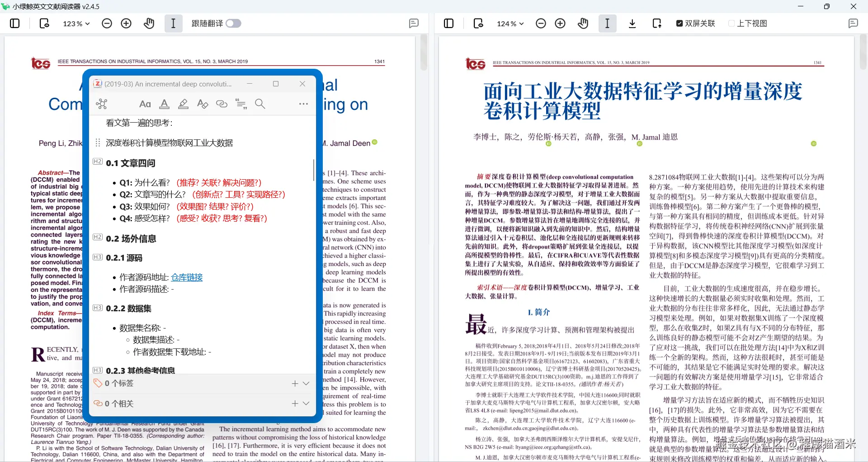
Task: Click the citation quote icon in the note toolbar
Action: [x=241, y=104]
